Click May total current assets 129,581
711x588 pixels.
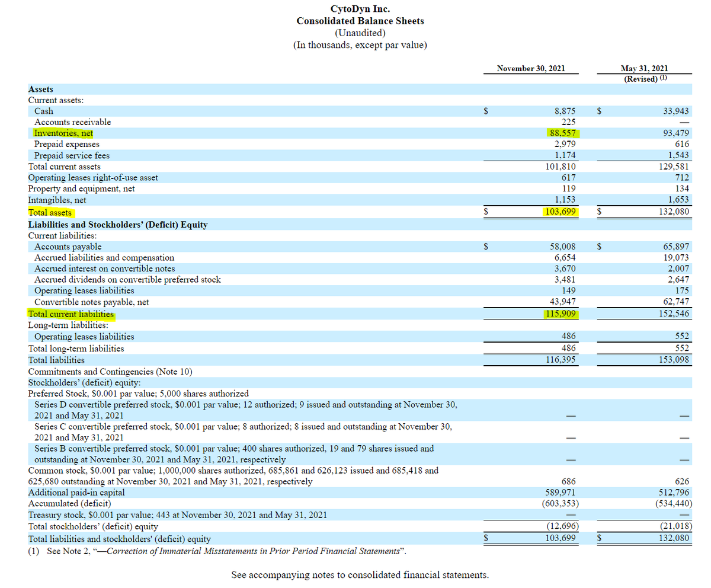[x=674, y=167]
